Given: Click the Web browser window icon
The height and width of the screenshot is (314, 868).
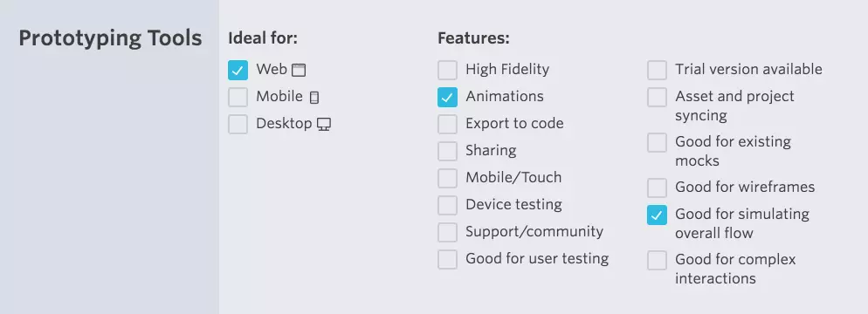Looking at the screenshot, I should click(x=299, y=70).
